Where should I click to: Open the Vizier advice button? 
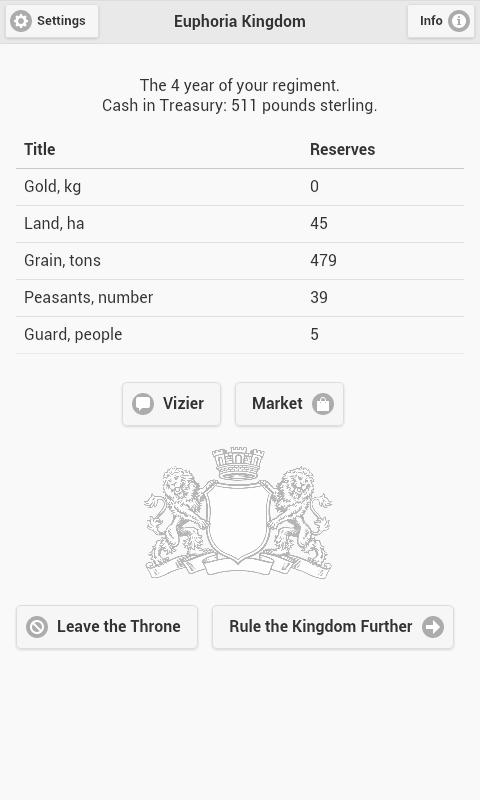point(171,404)
